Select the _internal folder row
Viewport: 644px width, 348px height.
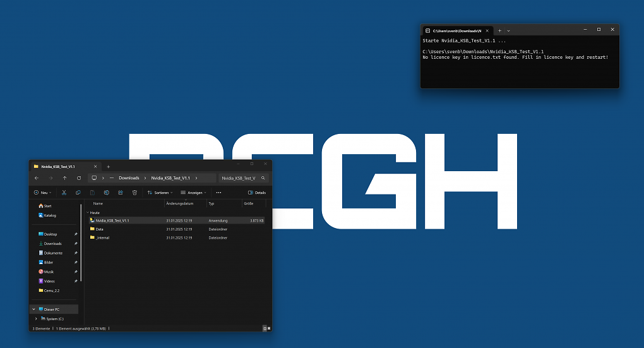177,237
